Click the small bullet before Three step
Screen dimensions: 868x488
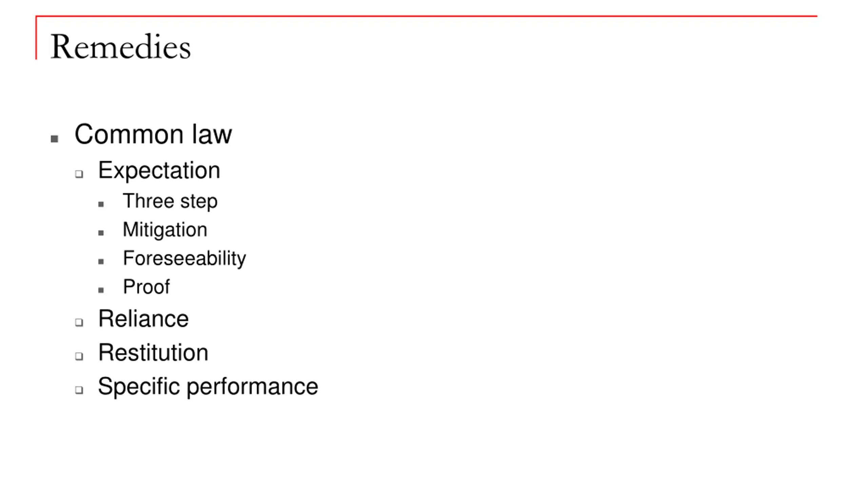tap(101, 204)
